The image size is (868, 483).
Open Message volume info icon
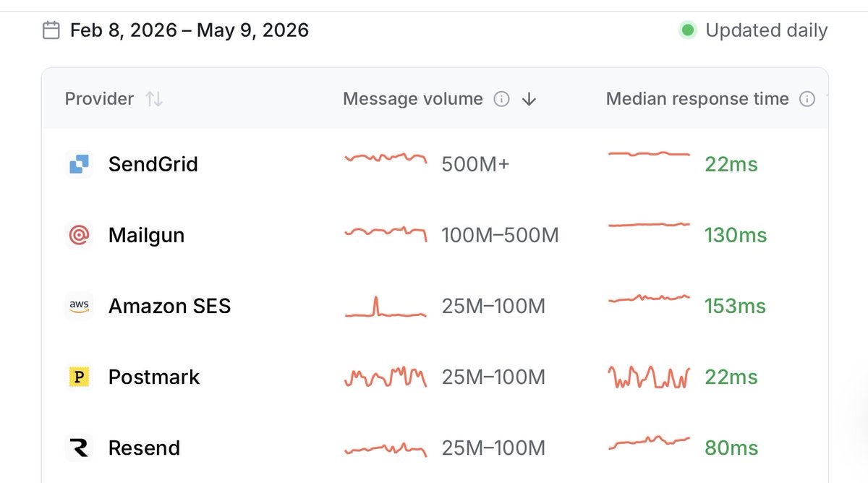pyautogui.click(x=501, y=99)
